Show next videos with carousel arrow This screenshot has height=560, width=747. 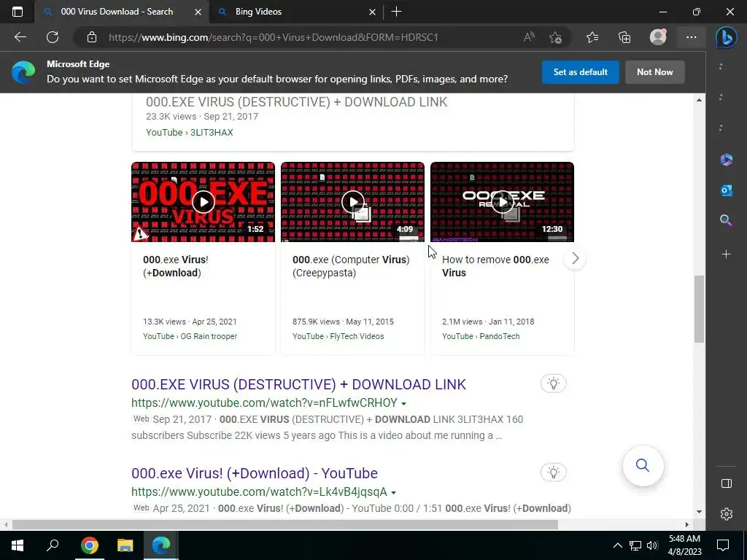pyautogui.click(x=575, y=259)
